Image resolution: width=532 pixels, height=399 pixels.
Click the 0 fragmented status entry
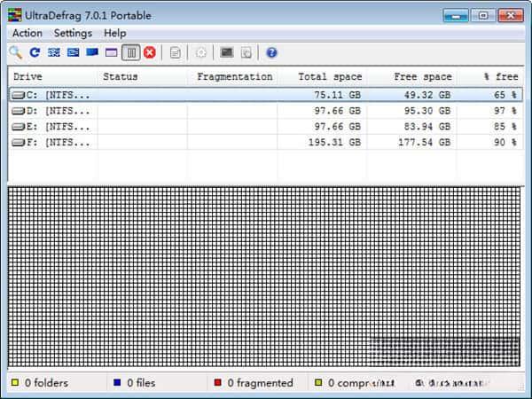(260, 383)
